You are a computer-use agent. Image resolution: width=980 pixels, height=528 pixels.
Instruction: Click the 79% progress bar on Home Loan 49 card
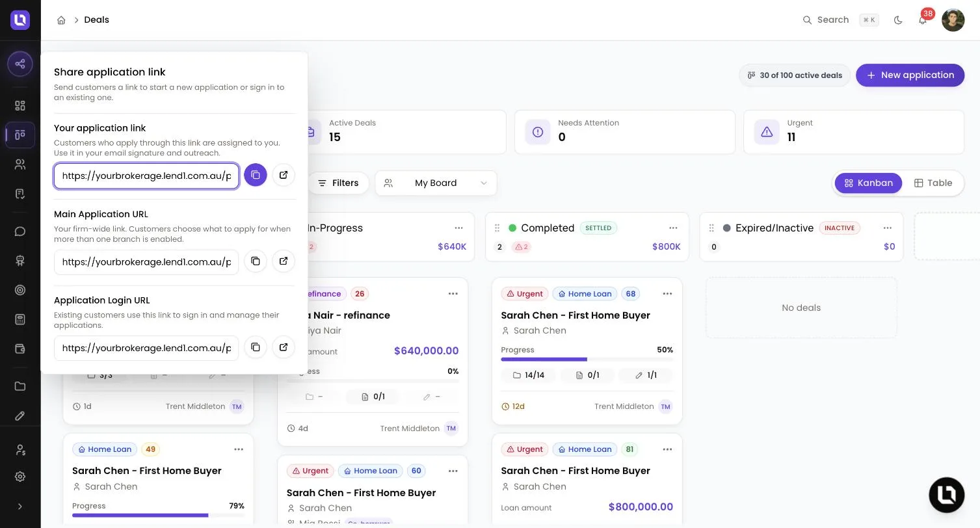[x=158, y=515]
